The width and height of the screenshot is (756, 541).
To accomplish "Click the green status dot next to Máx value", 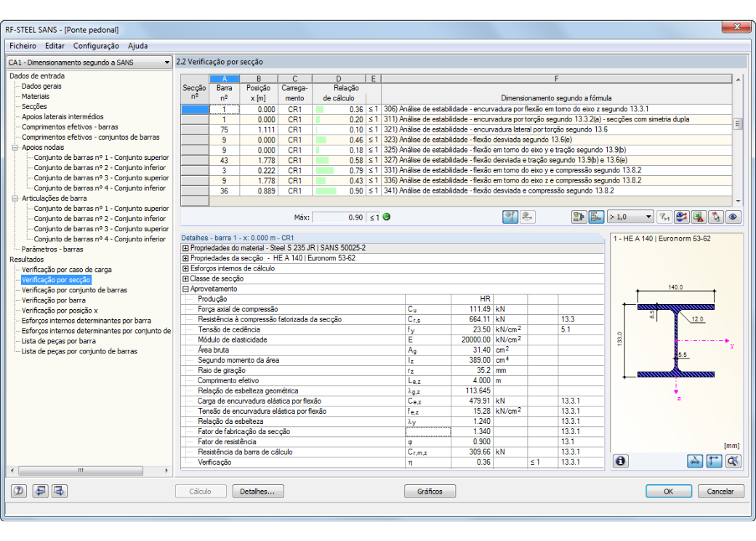I will [x=386, y=217].
